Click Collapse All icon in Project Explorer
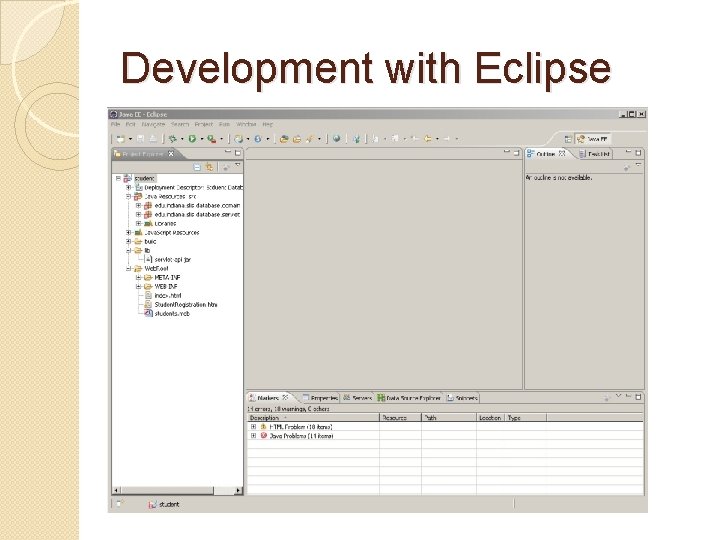Image resolution: width=720 pixels, height=540 pixels. pos(197,167)
